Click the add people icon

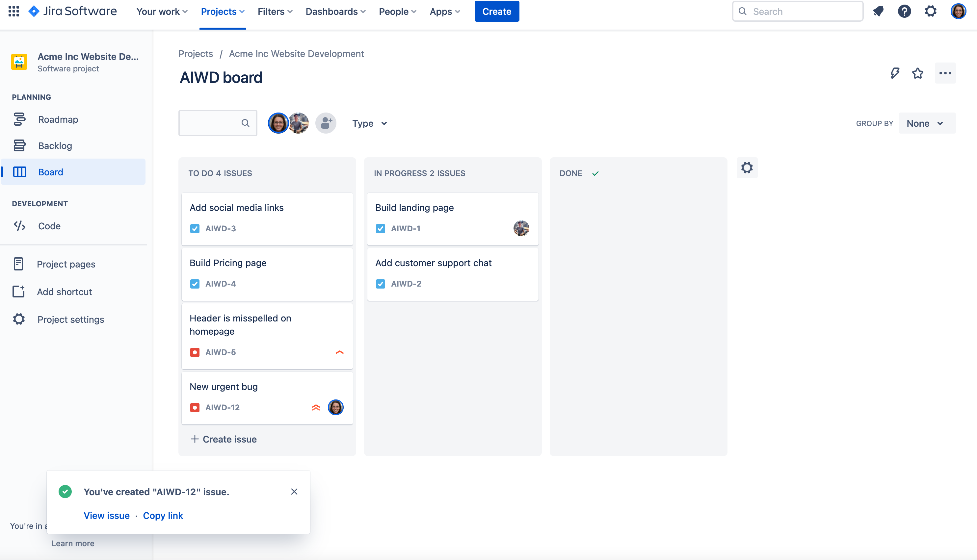point(326,123)
